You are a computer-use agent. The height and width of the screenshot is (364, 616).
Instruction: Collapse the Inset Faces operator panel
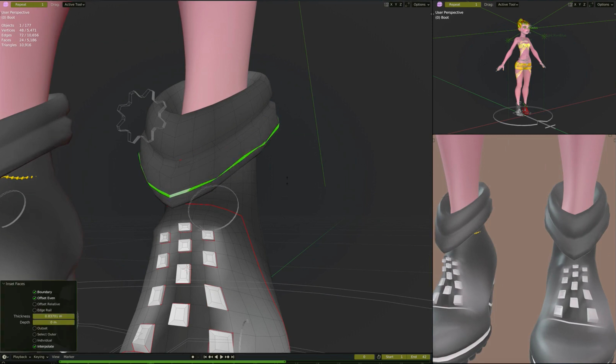4,283
